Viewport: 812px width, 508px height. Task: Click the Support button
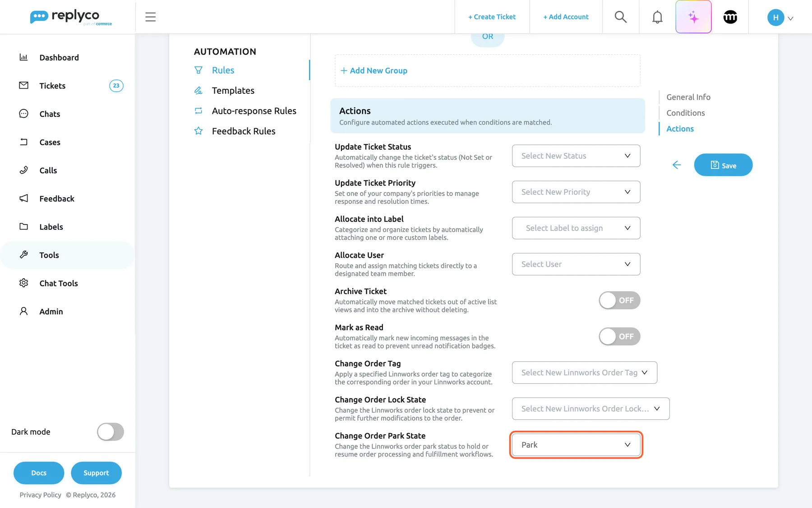pos(96,473)
